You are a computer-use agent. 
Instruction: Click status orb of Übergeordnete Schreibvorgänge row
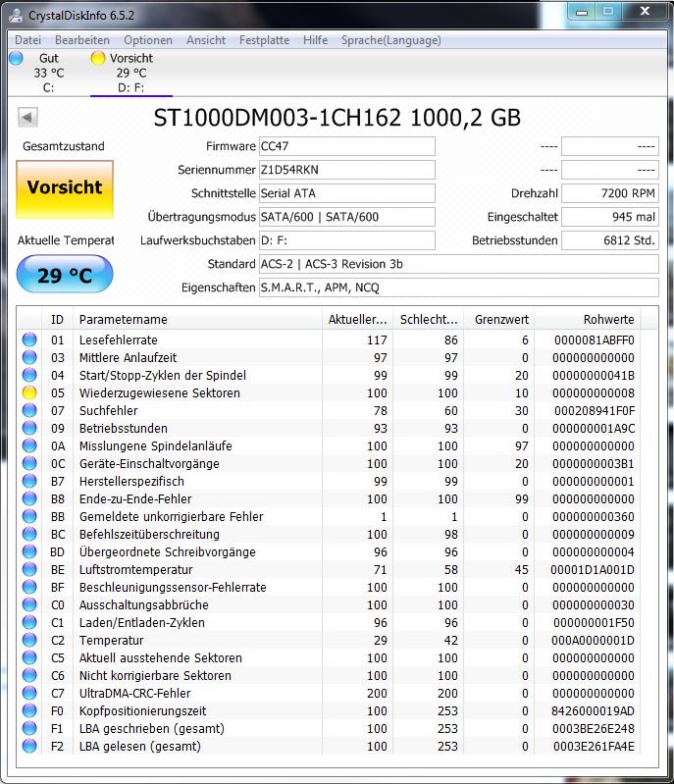pyautogui.click(x=29, y=551)
